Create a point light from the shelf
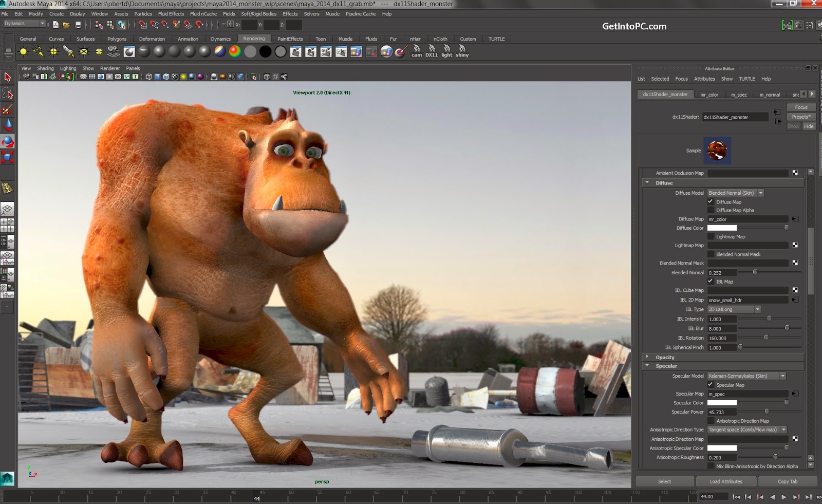Screen dimensions: 822x504 tap(53, 51)
